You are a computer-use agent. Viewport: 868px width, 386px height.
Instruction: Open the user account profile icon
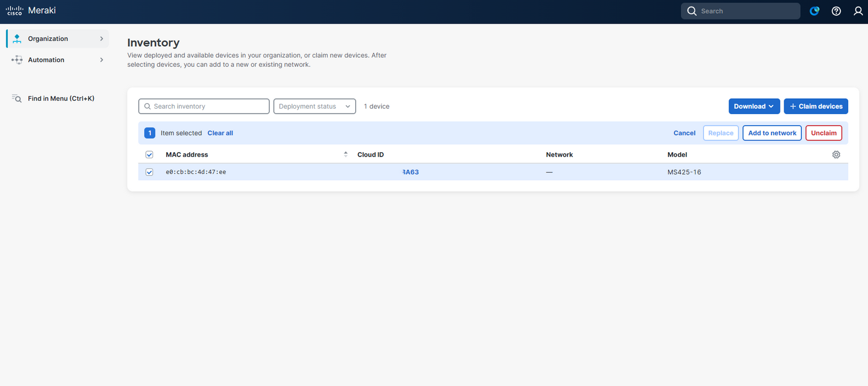[x=858, y=11]
